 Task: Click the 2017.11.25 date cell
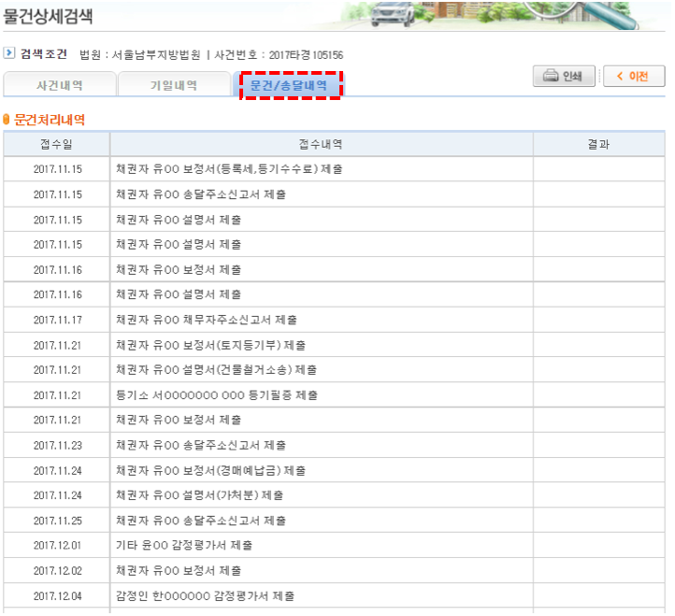(x=57, y=521)
